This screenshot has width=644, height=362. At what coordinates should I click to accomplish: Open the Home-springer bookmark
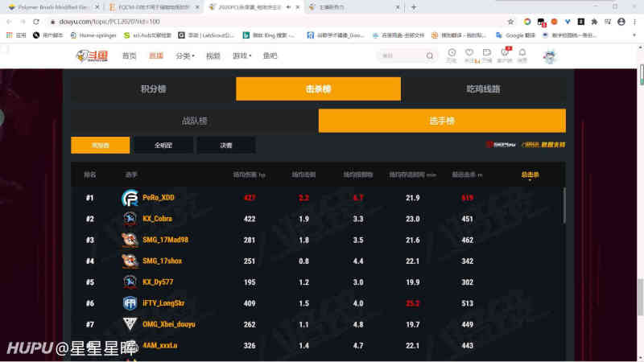tap(93, 35)
